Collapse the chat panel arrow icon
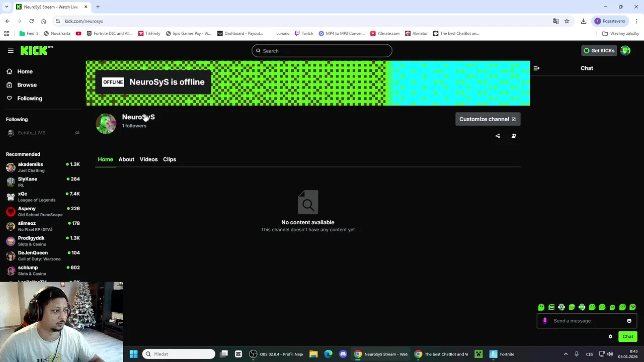The height and width of the screenshot is (362, 644). 536,68
